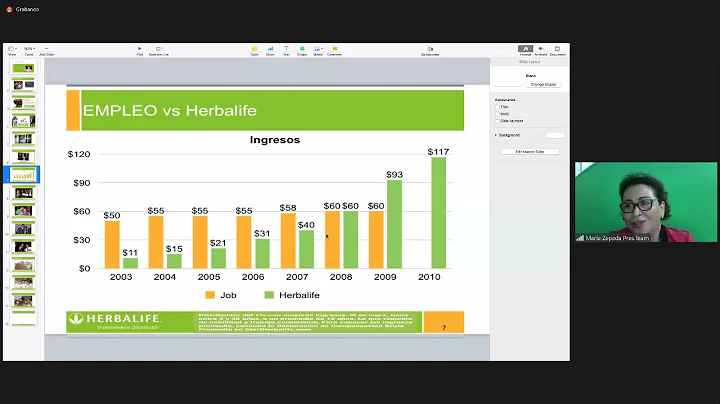Switch to the Animate inspector tab
This screenshot has width=720, height=404.
pos(541,49)
